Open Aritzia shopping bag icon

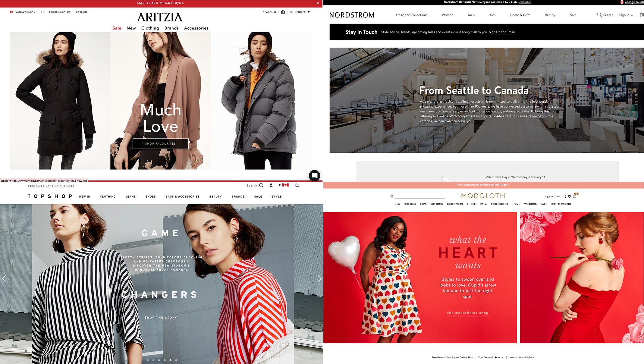283,12
